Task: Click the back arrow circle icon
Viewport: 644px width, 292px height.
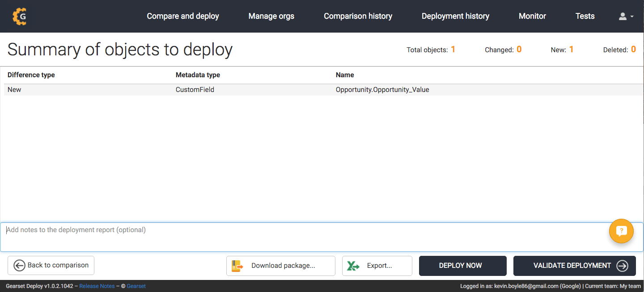Action: (19, 266)
